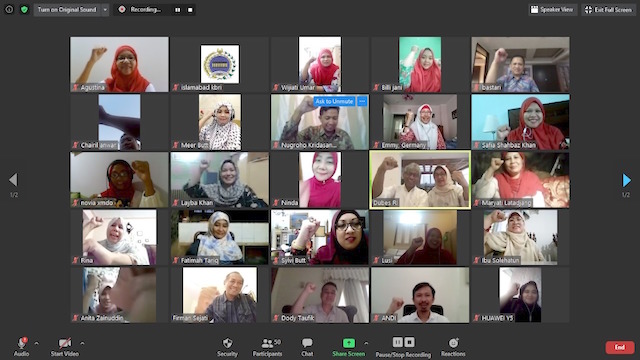Image resolution: width=640 pixels, height=360 pixels.
Task: Stop recording from the top bar
Action: coord(190,9)
